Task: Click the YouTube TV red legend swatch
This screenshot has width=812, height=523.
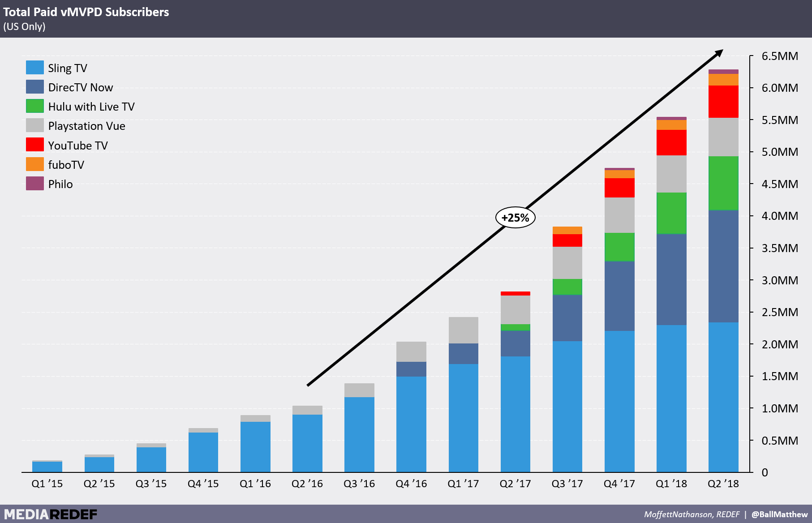Action: coord(35,145)
